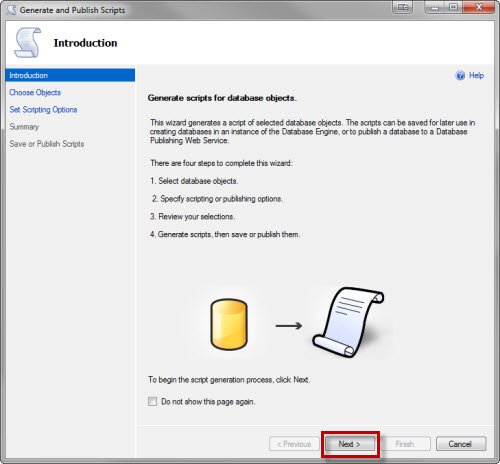Click the Cancel button
The height and width of the screenshot is (464, 500).
[461, 444]
